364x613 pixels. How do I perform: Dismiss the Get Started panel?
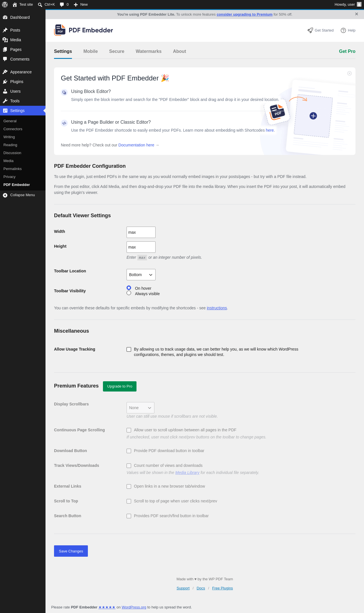click(349, 73)
